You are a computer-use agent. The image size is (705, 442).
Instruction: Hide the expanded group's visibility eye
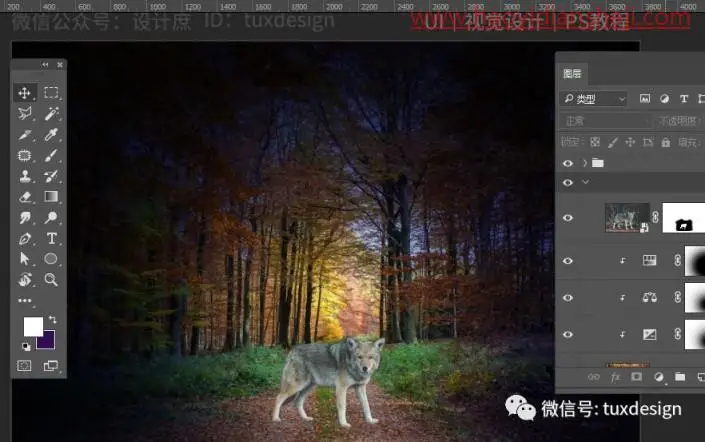click(568, 183)
